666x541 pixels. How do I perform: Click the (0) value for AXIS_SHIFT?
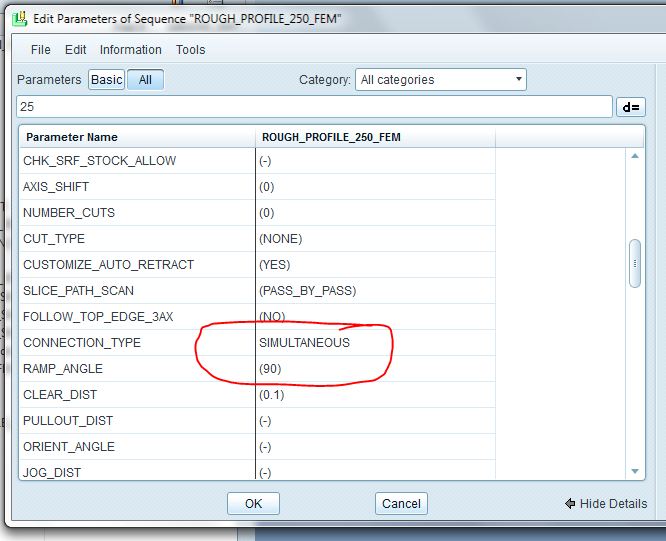[x=267, y=187]
